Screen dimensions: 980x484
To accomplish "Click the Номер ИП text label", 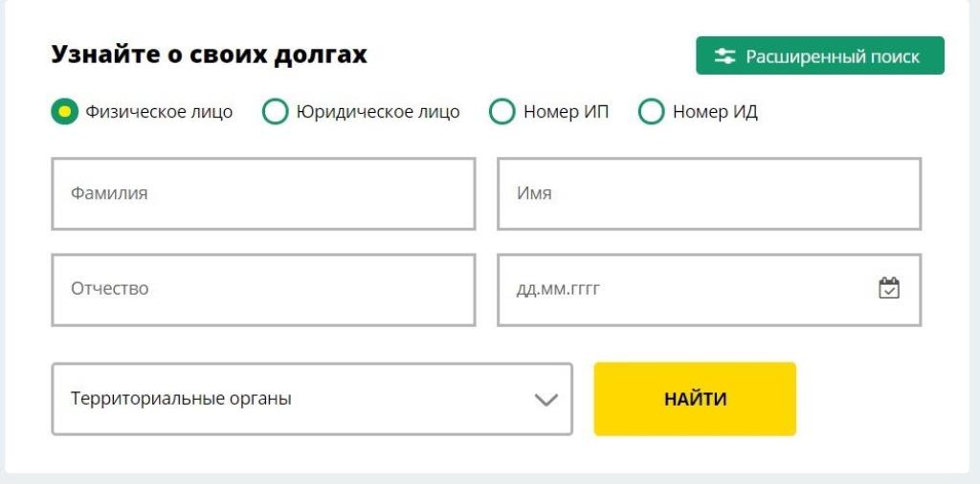I will 567,113.
